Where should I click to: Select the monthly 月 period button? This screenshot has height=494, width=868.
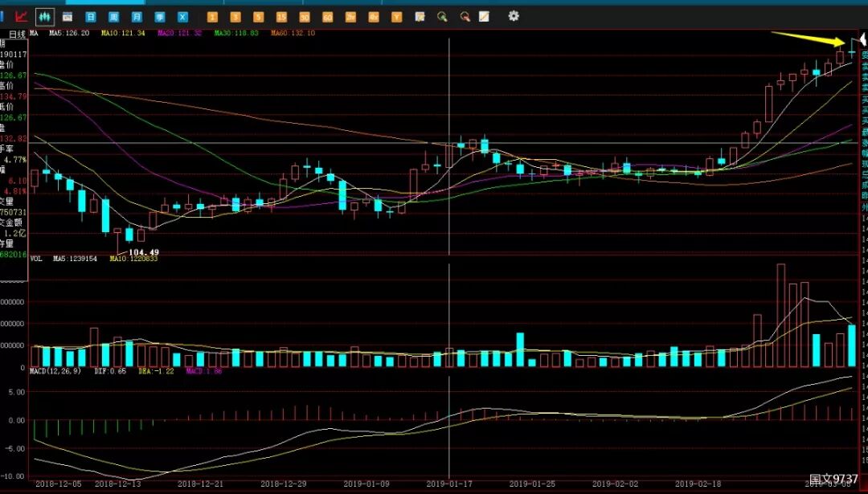137,17
